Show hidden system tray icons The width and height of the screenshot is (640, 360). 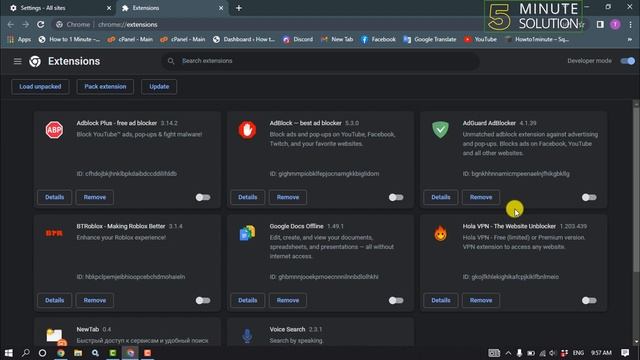[508, 353]
